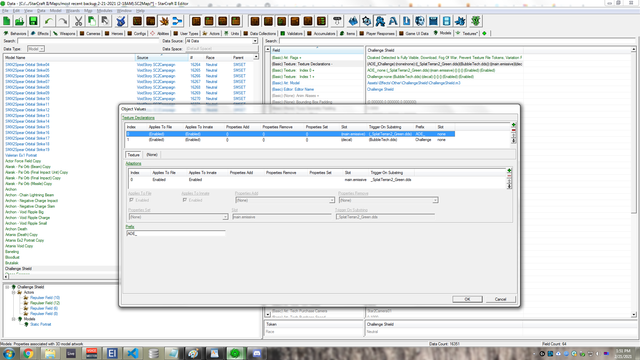
Task: Click the blue puzzle piece module icon
Action: (x=460, y=21)
